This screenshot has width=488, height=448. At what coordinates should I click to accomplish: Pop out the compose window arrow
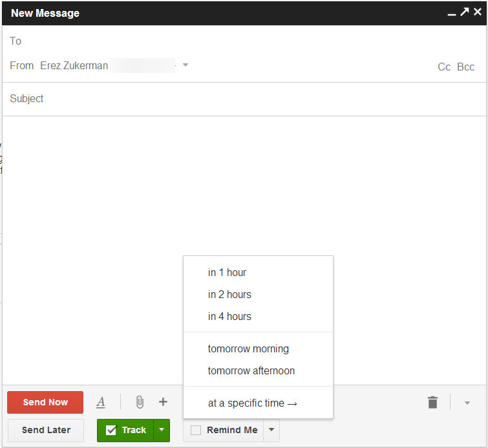point(464,12)
